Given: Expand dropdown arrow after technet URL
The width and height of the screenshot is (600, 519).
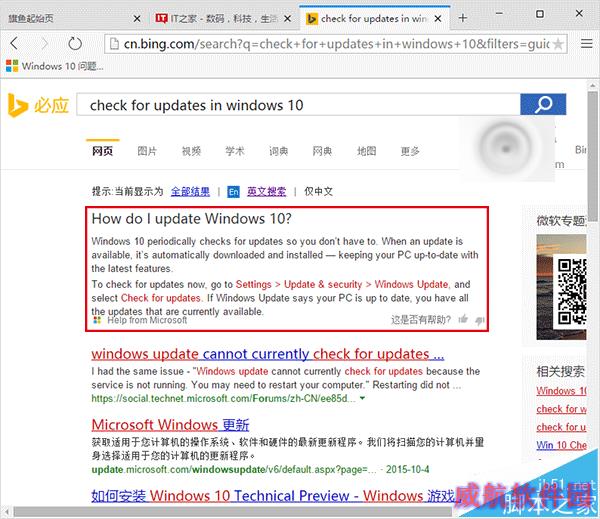Looking at the screenshot, I should pyautogui.click(x=362, y=398).
